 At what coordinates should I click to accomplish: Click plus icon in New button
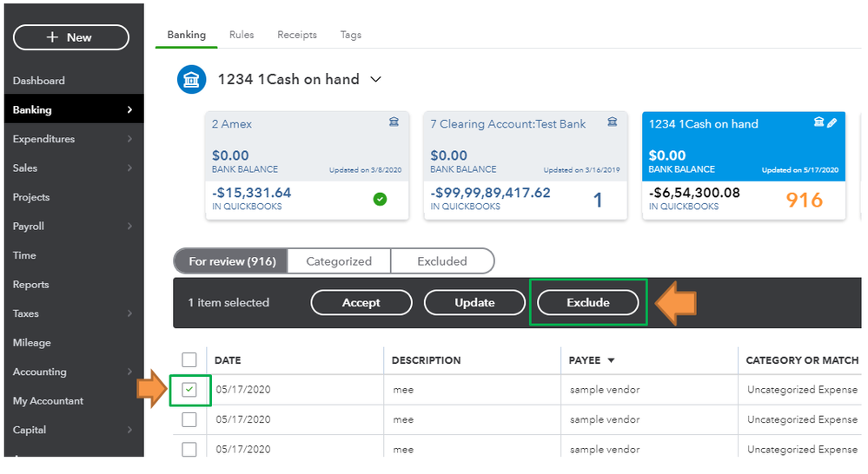click(52, 37)
